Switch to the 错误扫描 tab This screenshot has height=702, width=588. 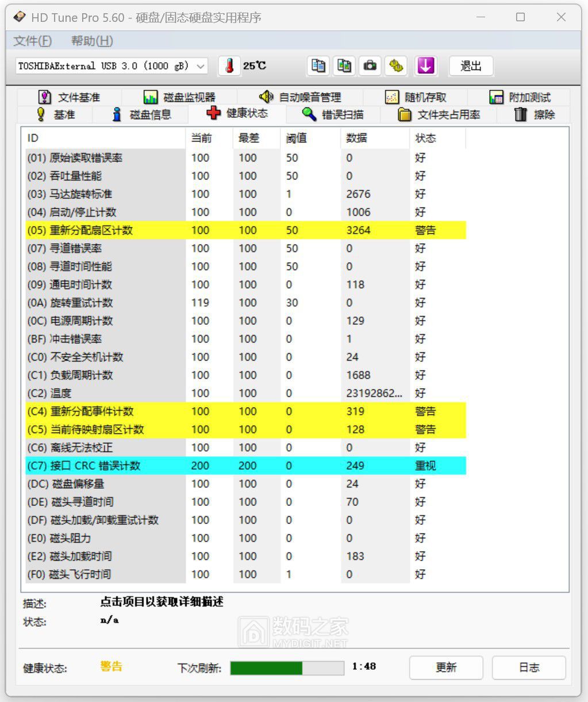(x=332, y=114)
